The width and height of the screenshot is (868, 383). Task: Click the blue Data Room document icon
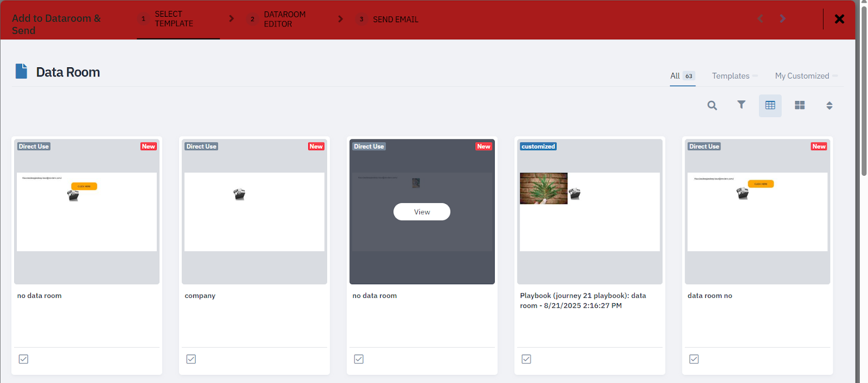[21, 72]
